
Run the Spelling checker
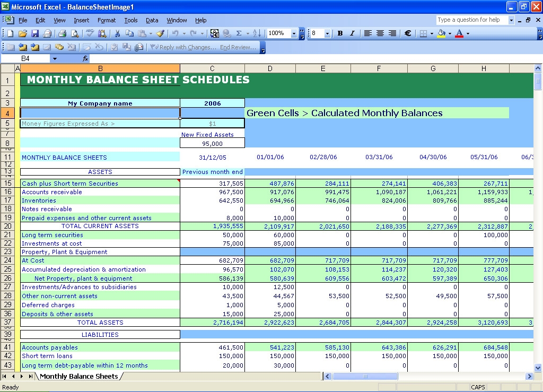tap(90, 33)
